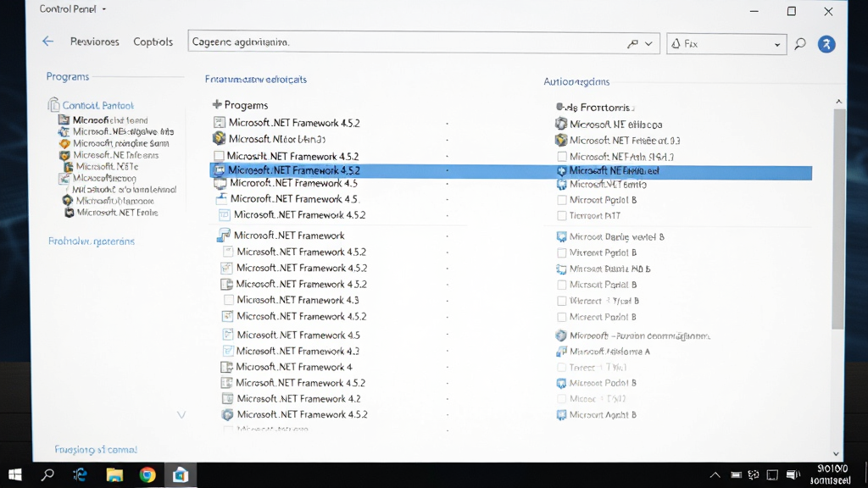Select 'Mi(aitudht a'o lamtelvmal' tree entry

(x=125, y=189)
